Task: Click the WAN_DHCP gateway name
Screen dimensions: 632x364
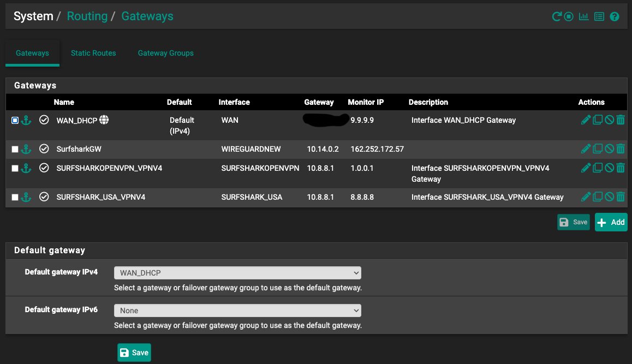Action: click(76, 121)
